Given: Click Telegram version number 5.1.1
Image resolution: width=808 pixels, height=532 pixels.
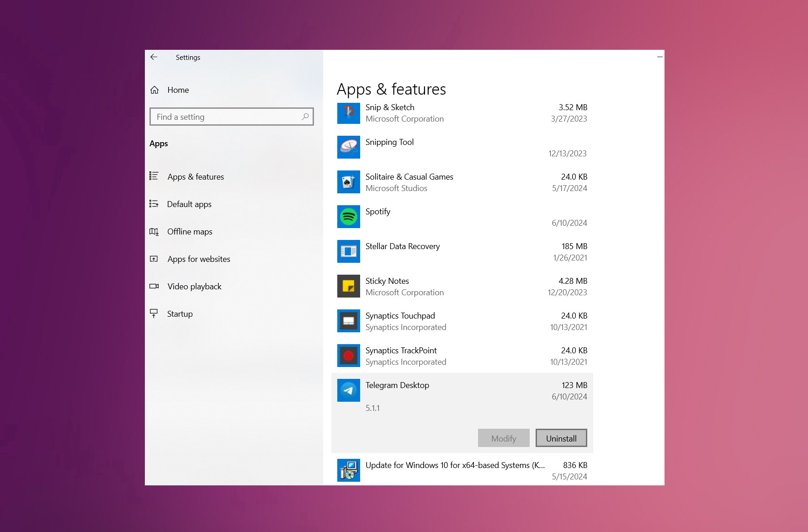Looking at the screenshot, I should pos(372,408).
